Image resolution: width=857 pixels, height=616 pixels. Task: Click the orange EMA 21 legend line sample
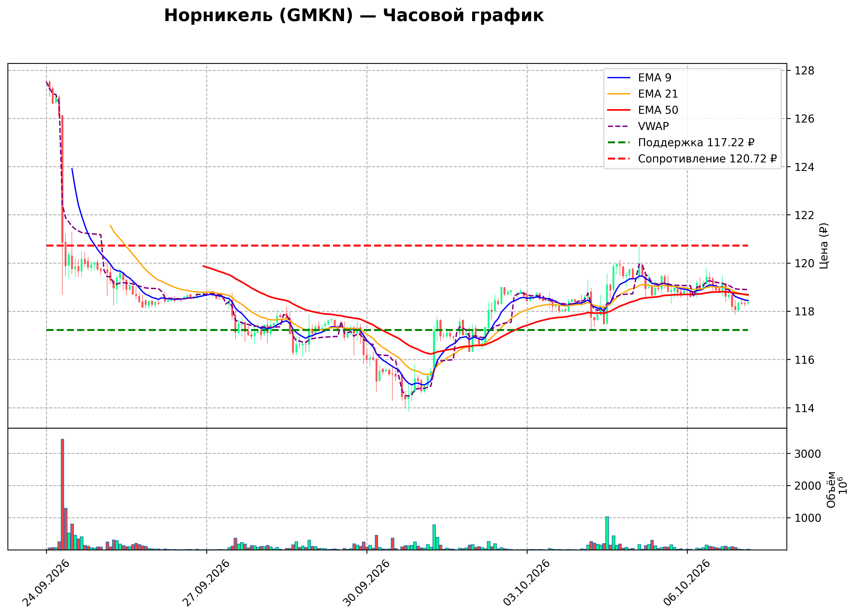tap(619, 94)
